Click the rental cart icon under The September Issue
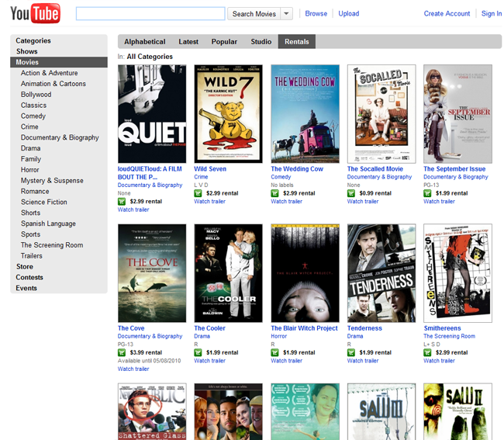504x440 pixels. (427, 193)
